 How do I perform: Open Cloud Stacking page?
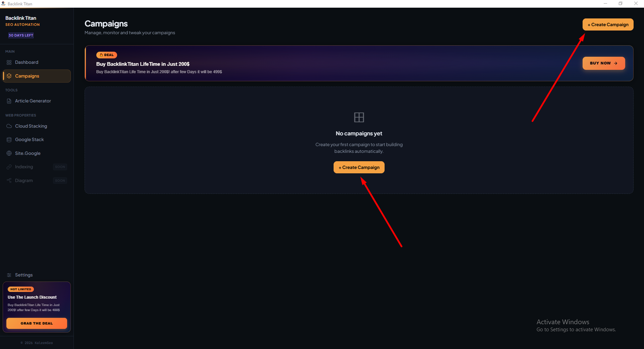(x=37, y=126)
